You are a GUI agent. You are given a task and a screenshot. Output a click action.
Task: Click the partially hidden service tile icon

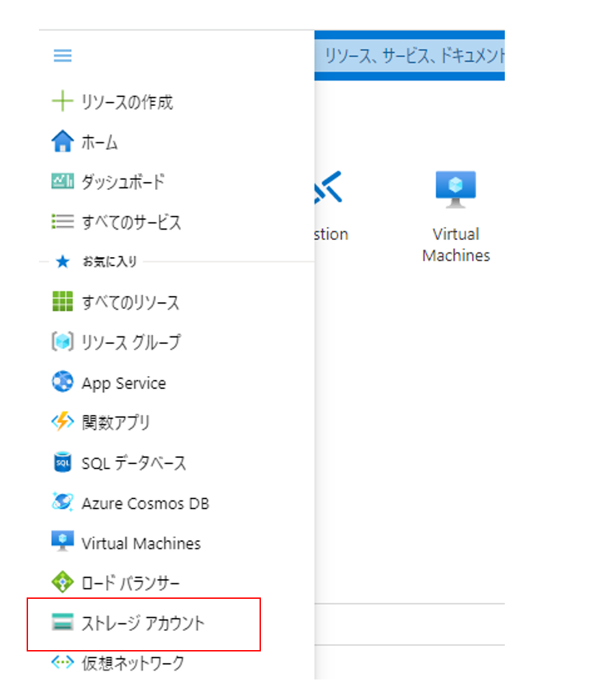[x=327, y=187]
